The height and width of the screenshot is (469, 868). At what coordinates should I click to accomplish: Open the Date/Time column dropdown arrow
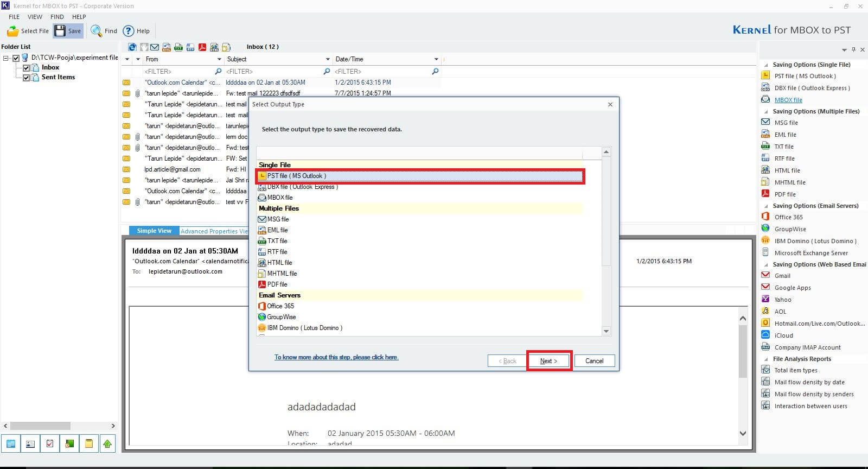(x=436, y=59)
